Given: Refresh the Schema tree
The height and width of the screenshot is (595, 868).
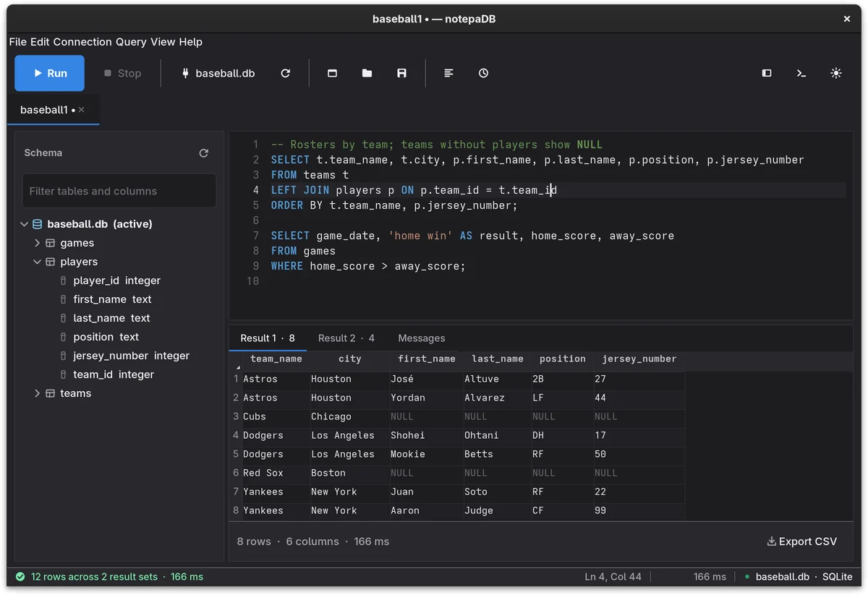Looking at the screenshot, I should coord(204,153).
